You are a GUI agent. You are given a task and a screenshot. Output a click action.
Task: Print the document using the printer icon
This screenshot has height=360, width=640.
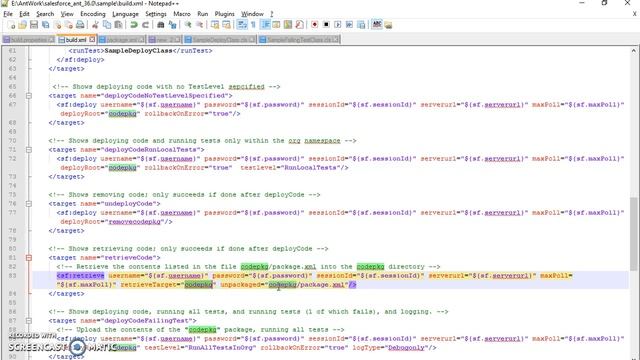click(80, 25)
